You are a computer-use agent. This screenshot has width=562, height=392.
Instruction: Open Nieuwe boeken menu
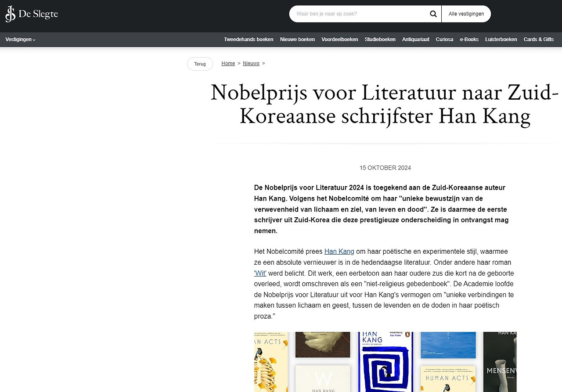[x=297, y=40]
